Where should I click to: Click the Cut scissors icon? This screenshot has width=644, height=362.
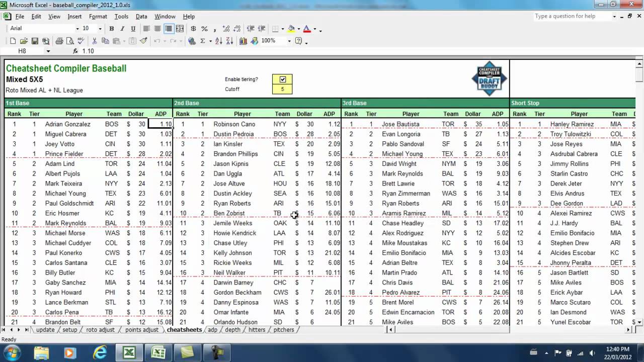94,41
